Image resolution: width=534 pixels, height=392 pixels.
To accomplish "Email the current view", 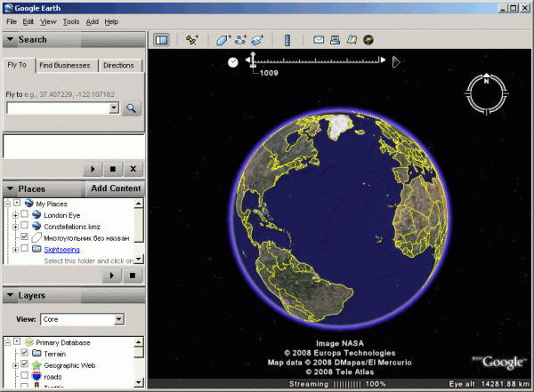I will (319, 40).
